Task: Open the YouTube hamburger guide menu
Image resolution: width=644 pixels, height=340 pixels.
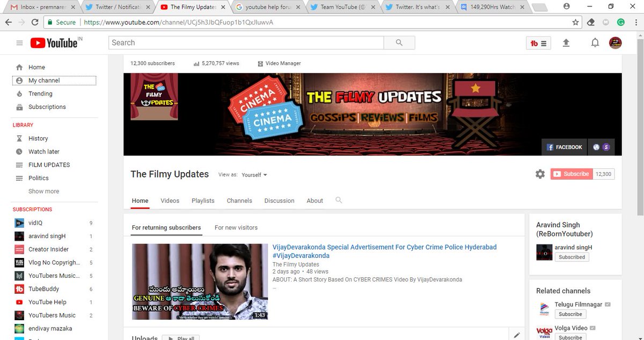Action: pyautogui.click(x=19, y=43)
